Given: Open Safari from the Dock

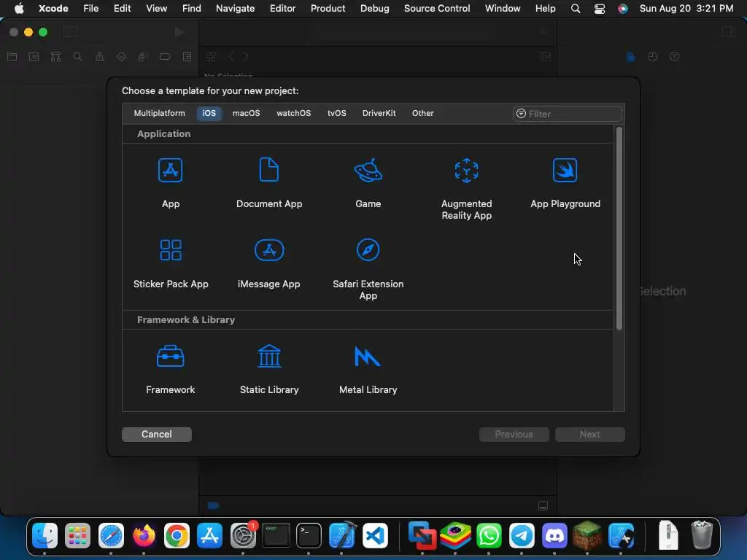Looking at the screenshot, I should (x=111, y=536).
